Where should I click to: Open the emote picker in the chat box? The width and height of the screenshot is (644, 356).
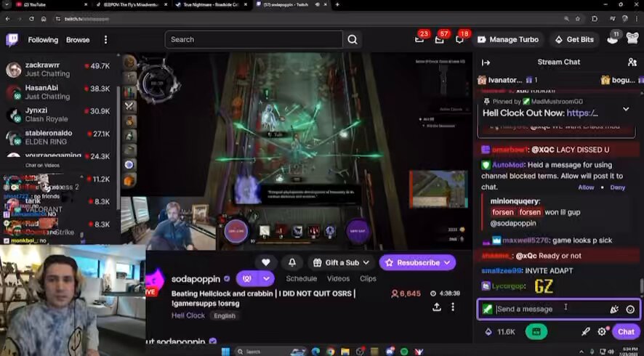click(x=630, y=310)
